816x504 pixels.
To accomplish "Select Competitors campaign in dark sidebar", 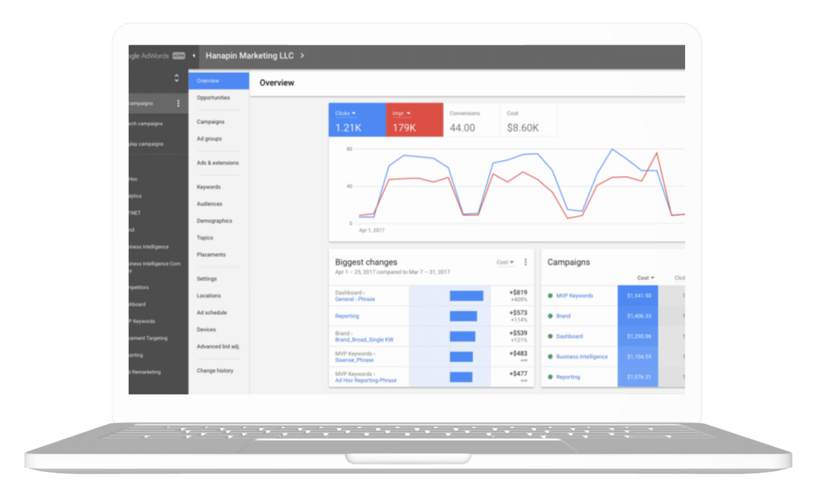I will (x=139, y=287).
